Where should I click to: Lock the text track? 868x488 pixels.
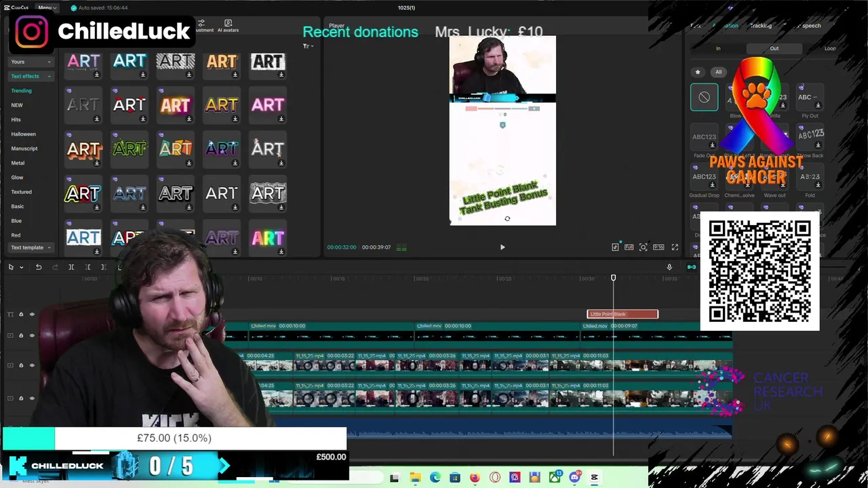point(21,314)
